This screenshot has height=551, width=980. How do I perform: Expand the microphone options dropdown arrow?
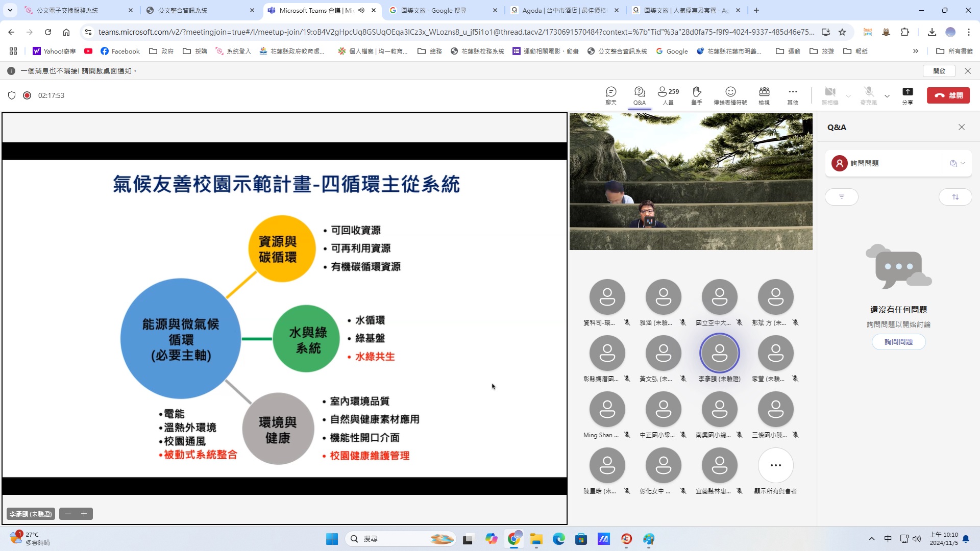tap(887, 96)
